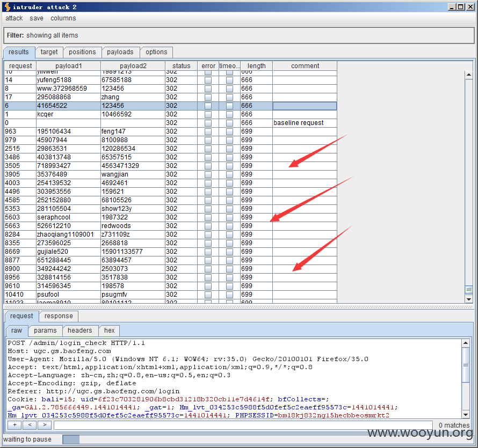Toggle error checkbox for request 14
Image resolution: width=478 pixels, height=448 pixels.
208,80
